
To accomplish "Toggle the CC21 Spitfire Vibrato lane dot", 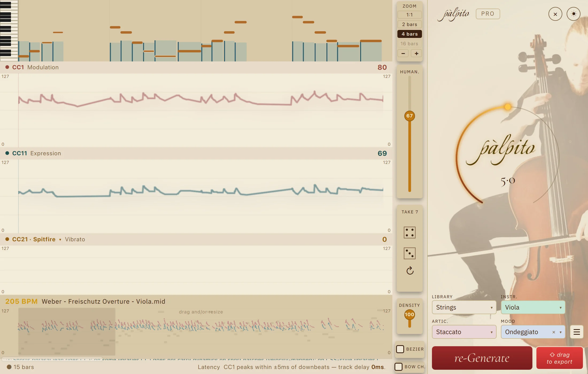I will click(7, 239).
